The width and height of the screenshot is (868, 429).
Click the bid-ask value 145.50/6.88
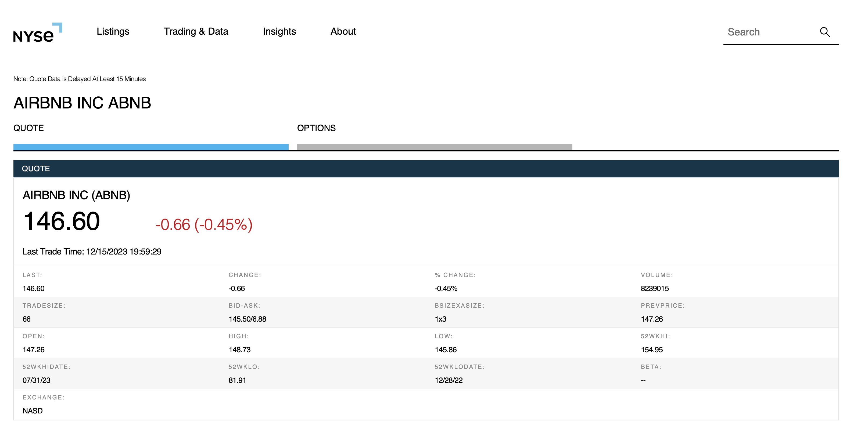pyautogui.click(x=247, y=319)
